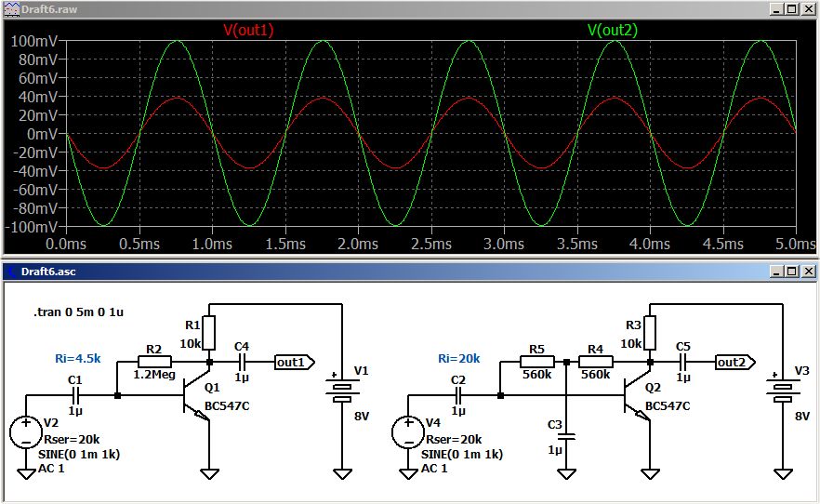This screenshot has height=504, width=820.
Task: Click the V(out2) trace label
Action: (613, 30)
